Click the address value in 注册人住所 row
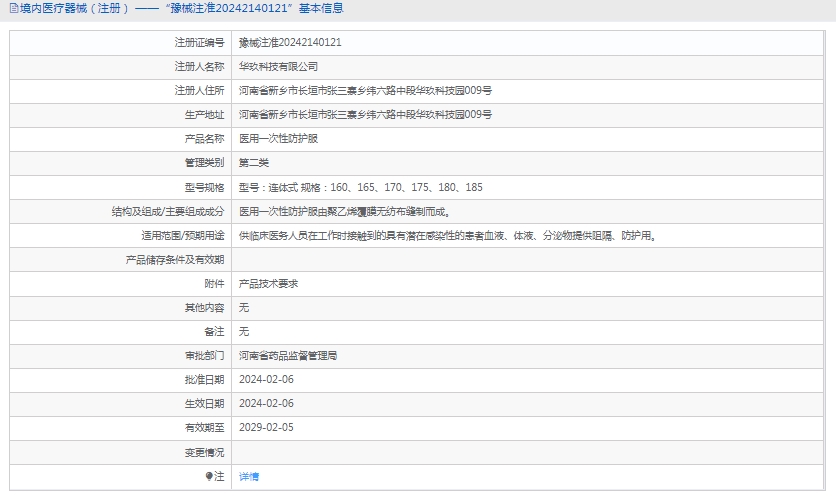Image resolution: width=836 pixels, height=496 pixels. [365, 91]
